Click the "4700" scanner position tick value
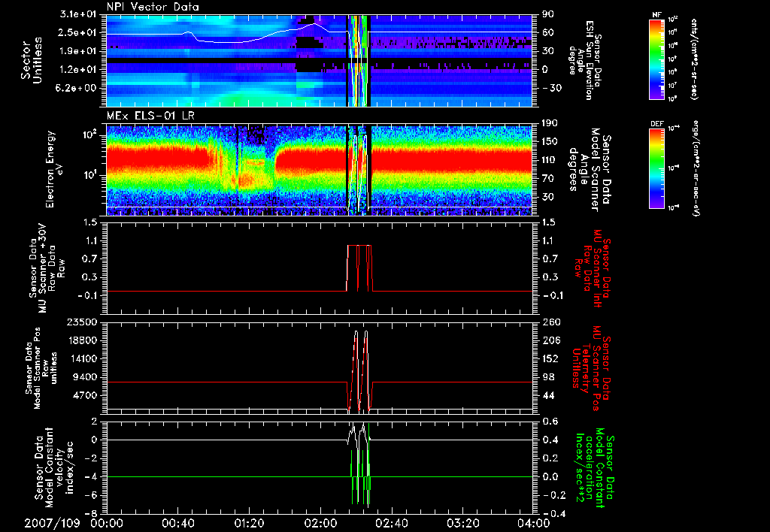Image resolution: width=770 pixels, height=532 pixels. click(x=84, y=395)
